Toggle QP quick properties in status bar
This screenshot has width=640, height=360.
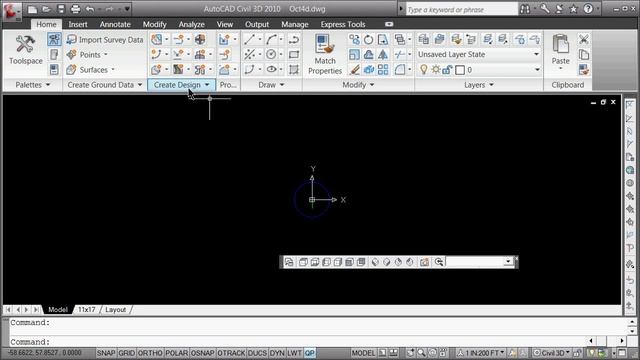(x=309, y=353)
